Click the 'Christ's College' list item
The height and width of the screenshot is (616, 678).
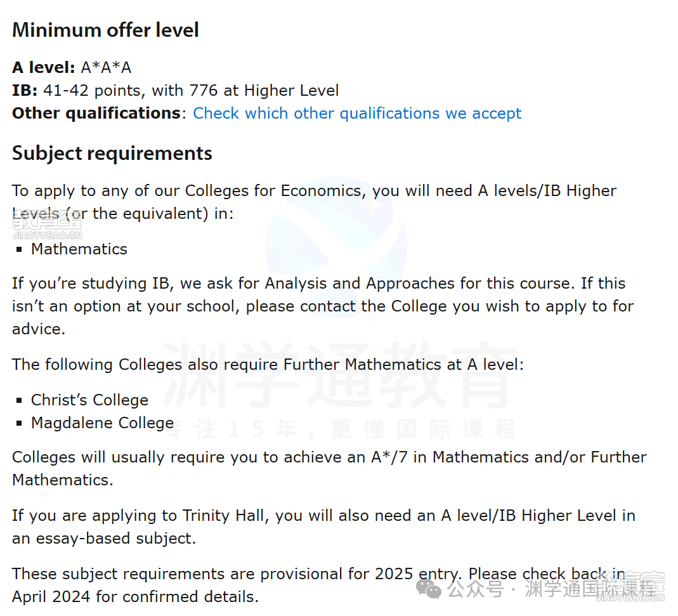pos(89,400)
